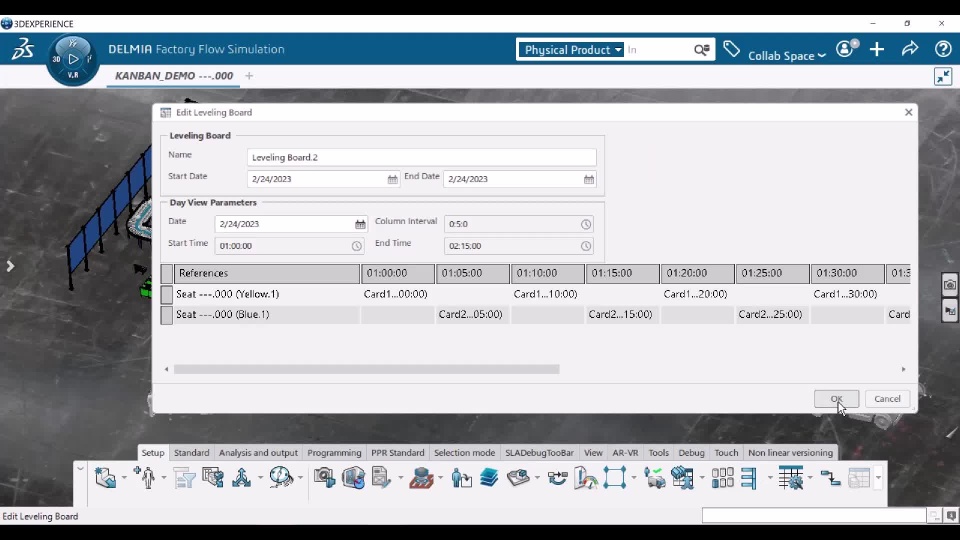Click the table scroll right arrow
960x540 pixels.
(x=904, y=370)
